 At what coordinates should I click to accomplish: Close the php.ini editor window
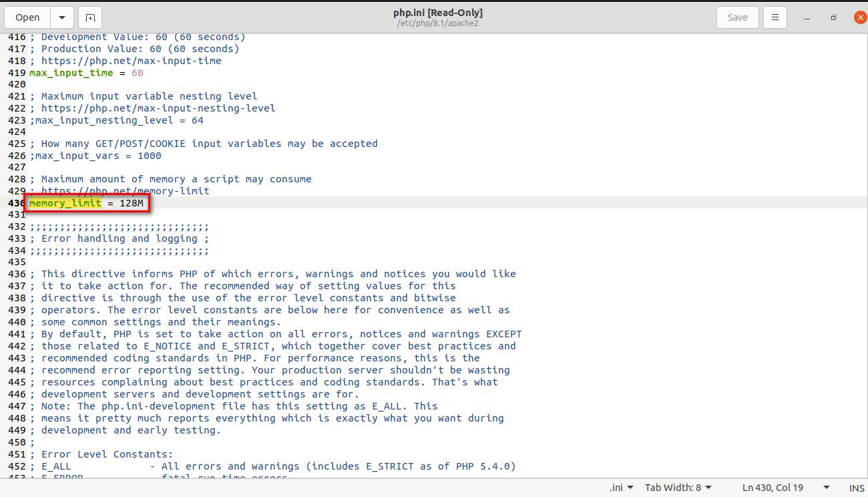pyautogui.click(x=860, y=17)
